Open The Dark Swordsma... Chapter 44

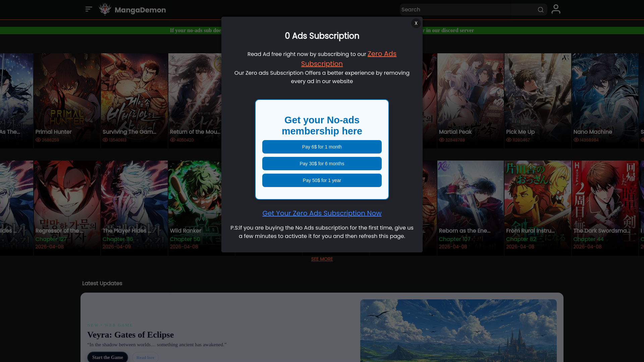click(588, 239)
